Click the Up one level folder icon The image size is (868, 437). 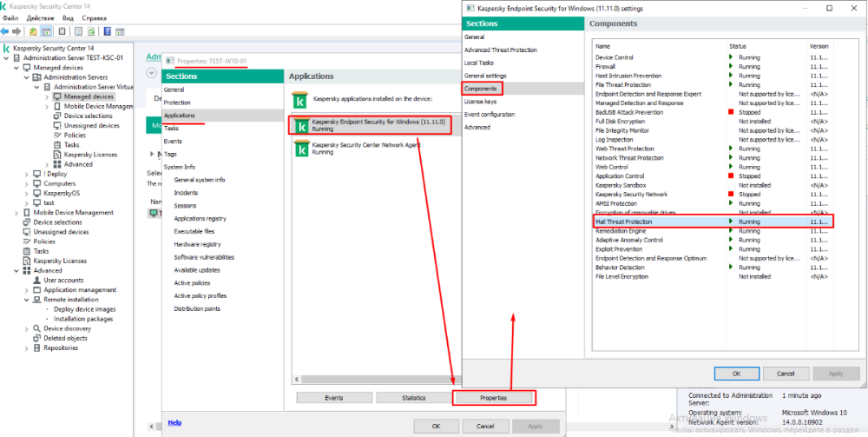coord(34,31)
